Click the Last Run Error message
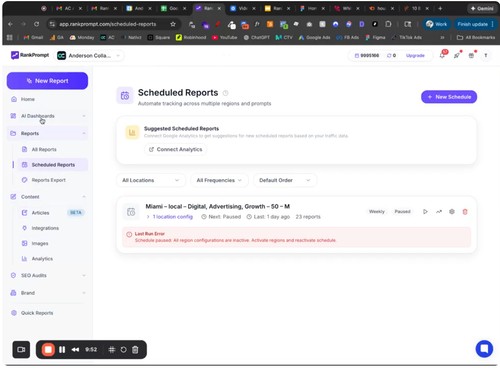The width and height of the screenshot is (500, 369). click(297, 237)
